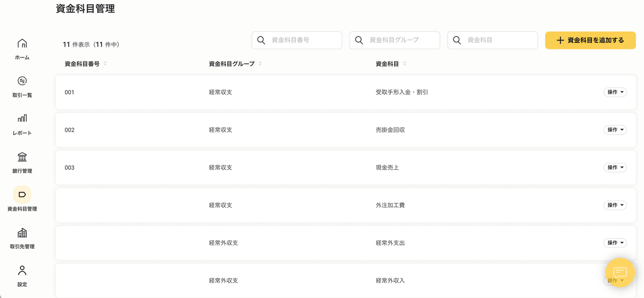Click 取引先管理 sidebar label

click(22, 247)
